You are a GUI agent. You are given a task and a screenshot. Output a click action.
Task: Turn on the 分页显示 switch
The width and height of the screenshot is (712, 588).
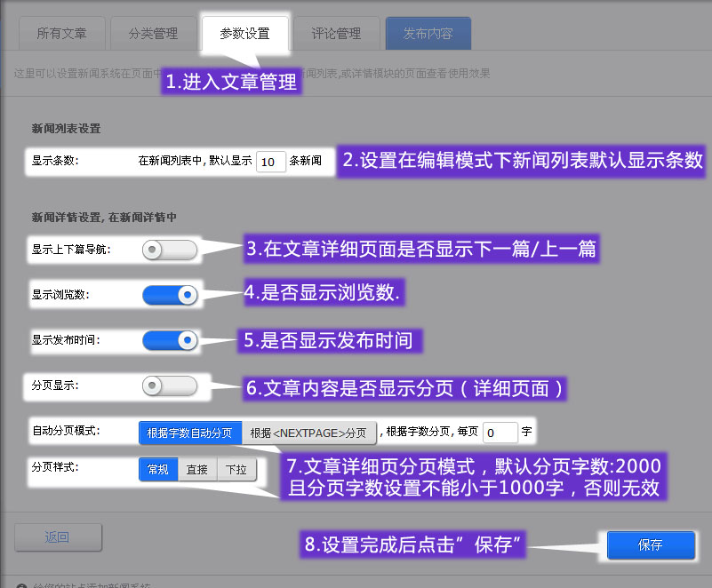(x=169, y=385)
